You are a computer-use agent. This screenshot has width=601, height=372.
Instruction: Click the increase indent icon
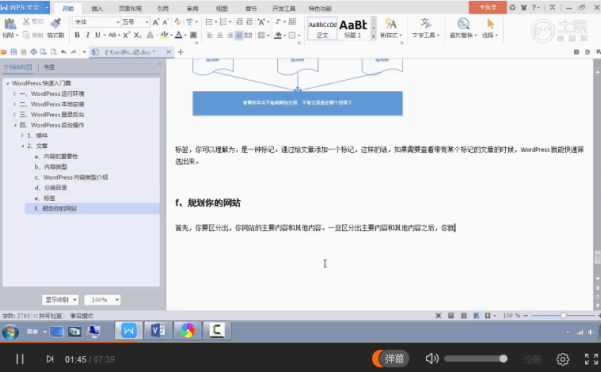pyautogui.click(x=249, y=22)
